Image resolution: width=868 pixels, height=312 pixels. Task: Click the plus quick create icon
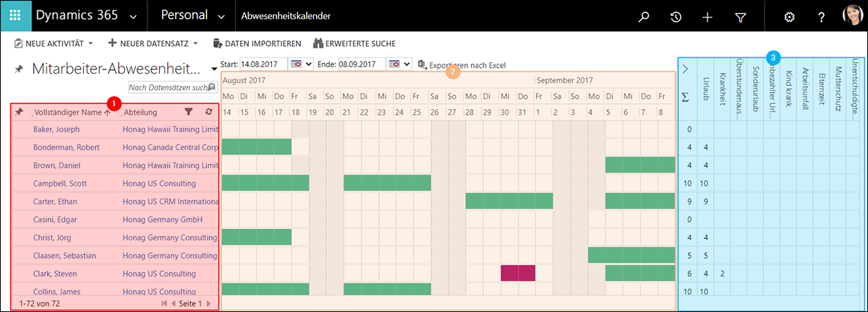coord(707,17)
